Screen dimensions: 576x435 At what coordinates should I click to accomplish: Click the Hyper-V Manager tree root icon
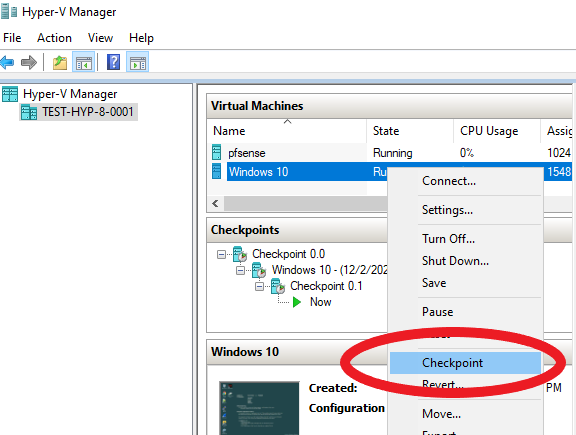click(10, 94)
